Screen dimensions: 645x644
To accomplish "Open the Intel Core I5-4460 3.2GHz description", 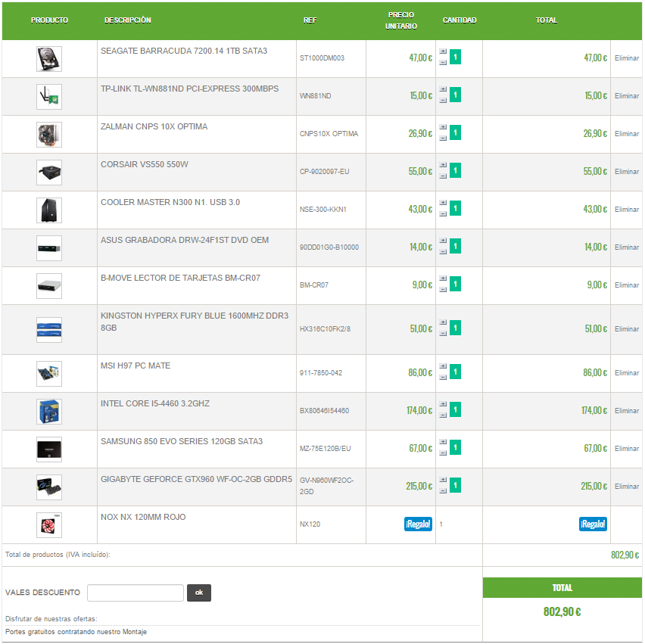I will click(155, 403).
